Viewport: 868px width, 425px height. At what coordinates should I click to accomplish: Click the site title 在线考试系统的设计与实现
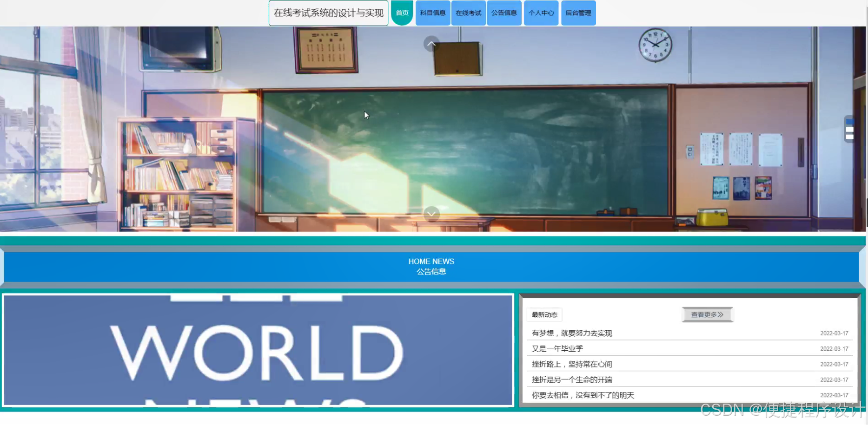click(328, 13)
